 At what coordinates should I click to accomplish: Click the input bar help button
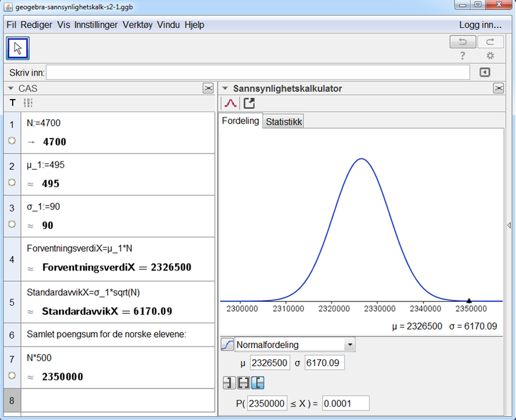click(485, 72)
